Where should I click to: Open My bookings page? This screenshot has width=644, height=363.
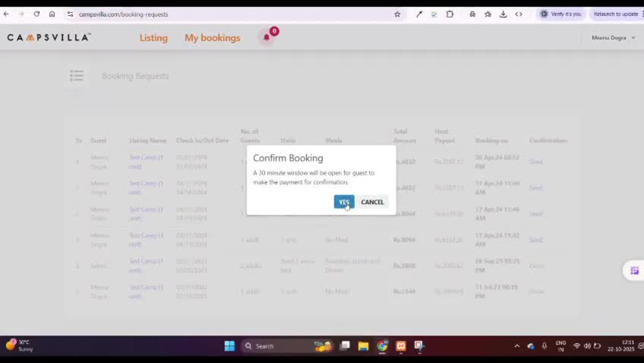(x=213, y=38)
